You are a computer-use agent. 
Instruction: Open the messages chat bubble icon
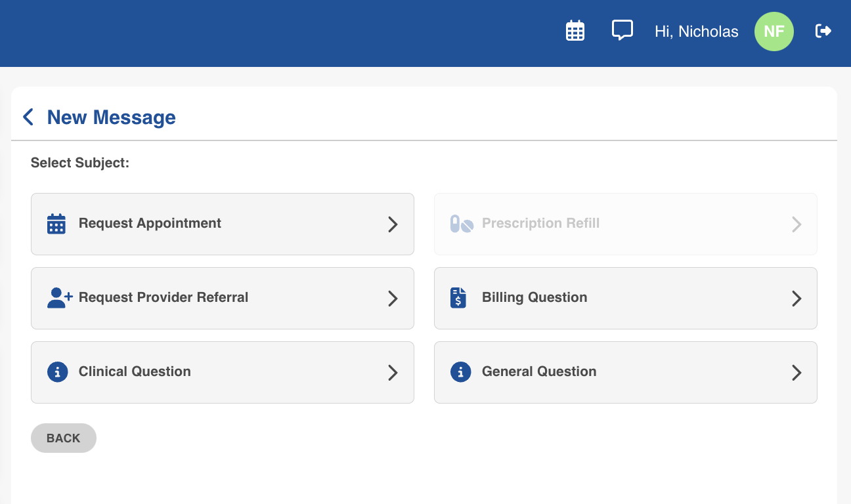tap(622, 30)
